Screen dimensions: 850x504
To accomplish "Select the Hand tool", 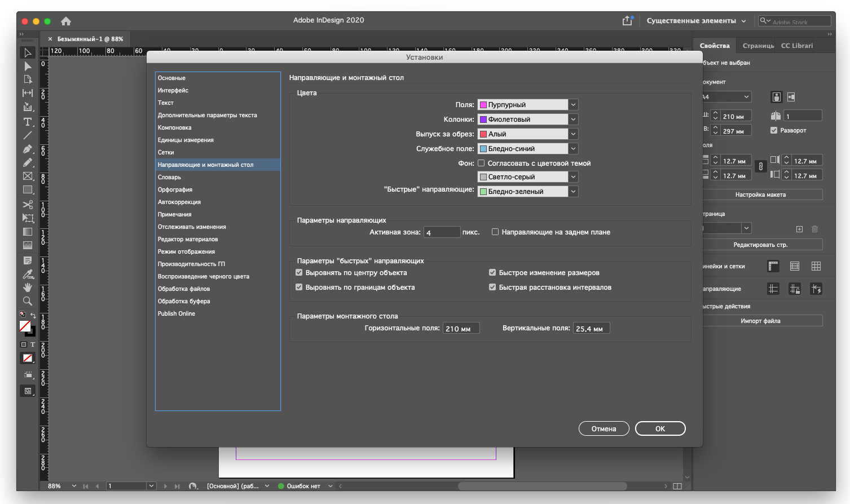I will (27, 288).
